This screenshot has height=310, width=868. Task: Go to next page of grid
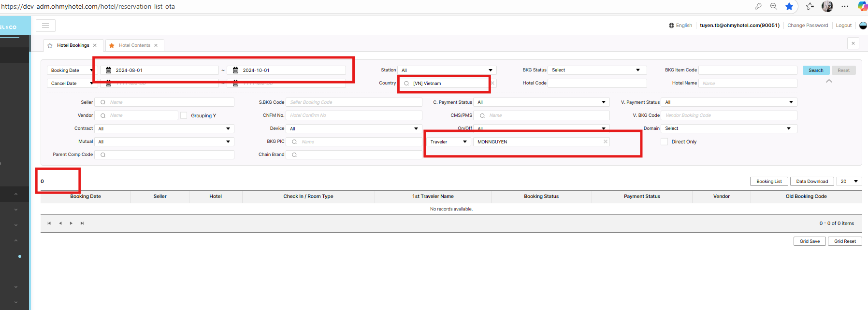point(71,223)
